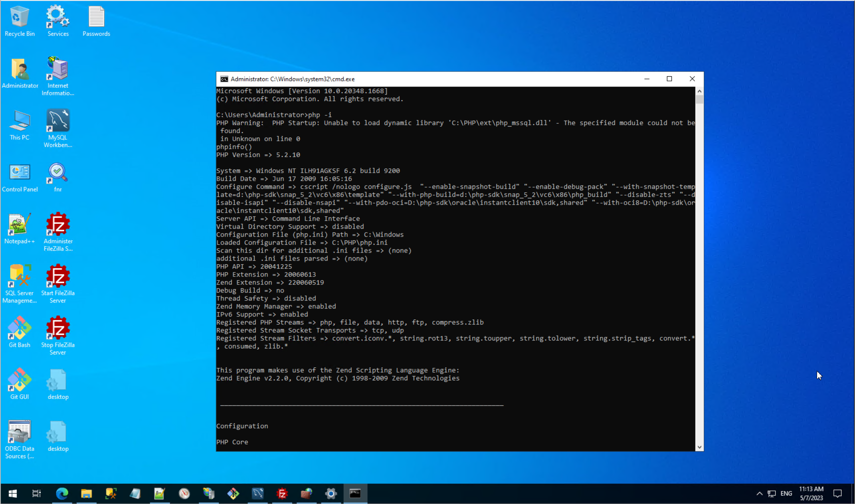Open Windows Start menu
This screenshot has width=855, height=504.
[x=12, y=494]
